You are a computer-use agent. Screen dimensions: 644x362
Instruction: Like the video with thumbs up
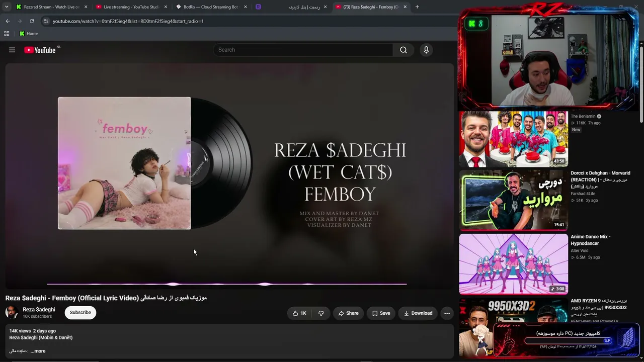pyautogui.click(x=299, y=313)
